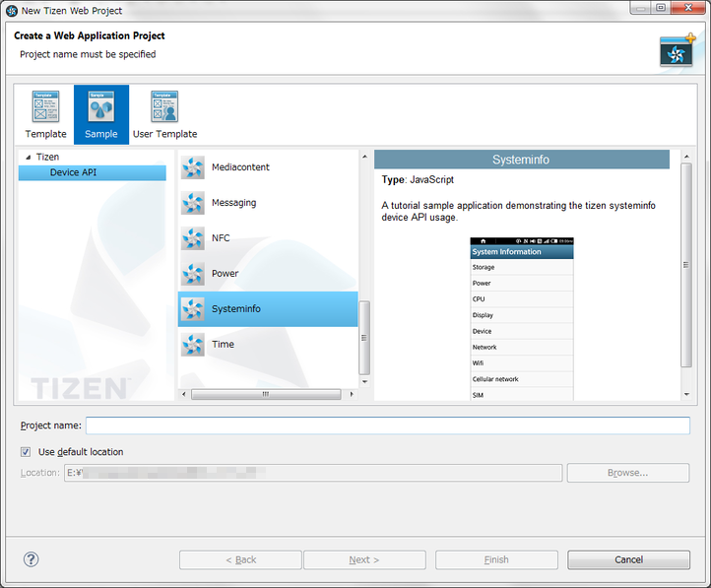Click the Browse location button
Screen dimensions: 711x588
click(x=628, y=473)
